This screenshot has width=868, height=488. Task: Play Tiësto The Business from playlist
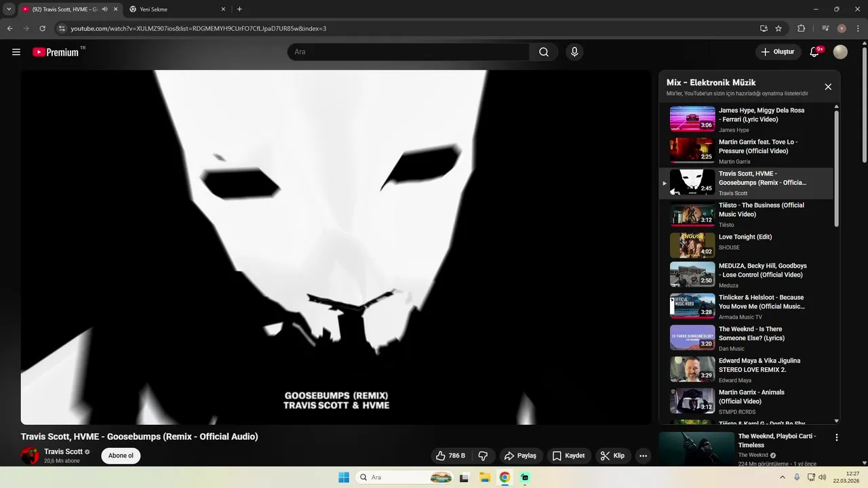(746, 215)
